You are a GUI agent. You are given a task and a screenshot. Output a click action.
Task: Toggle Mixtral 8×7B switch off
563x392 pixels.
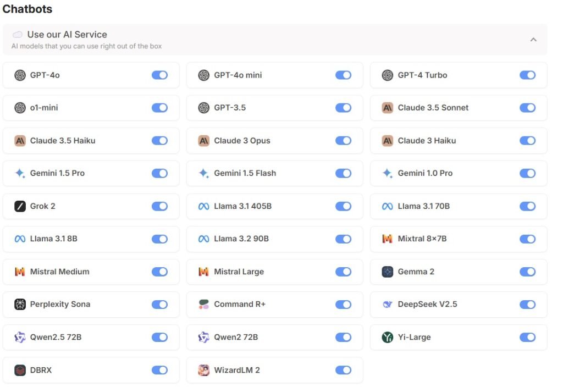click(x=528, y=239)
